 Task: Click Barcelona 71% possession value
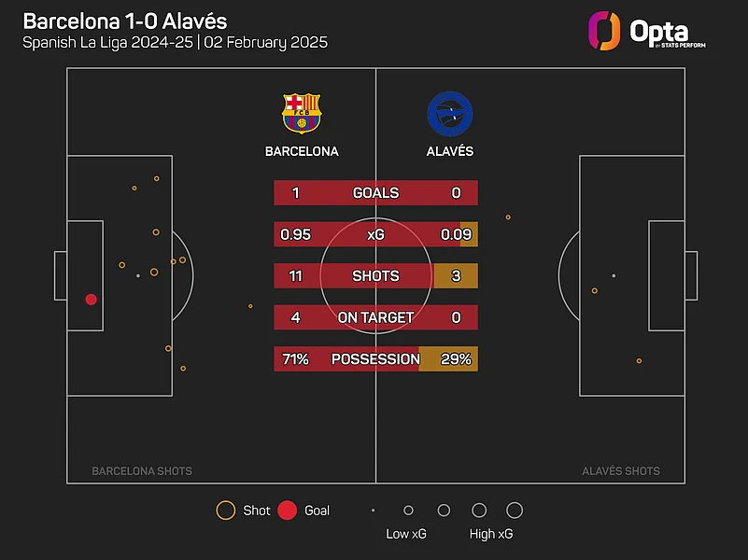click(295, 358)
